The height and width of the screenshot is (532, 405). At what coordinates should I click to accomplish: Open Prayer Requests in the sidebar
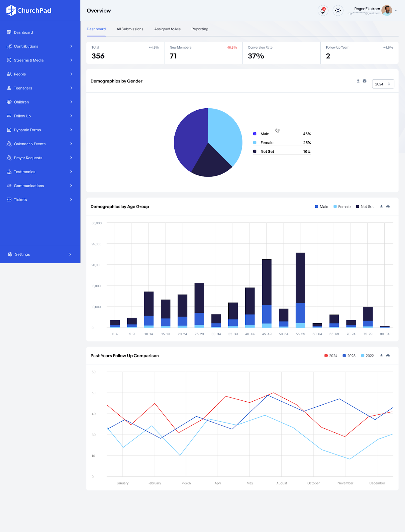click(28, 158)
